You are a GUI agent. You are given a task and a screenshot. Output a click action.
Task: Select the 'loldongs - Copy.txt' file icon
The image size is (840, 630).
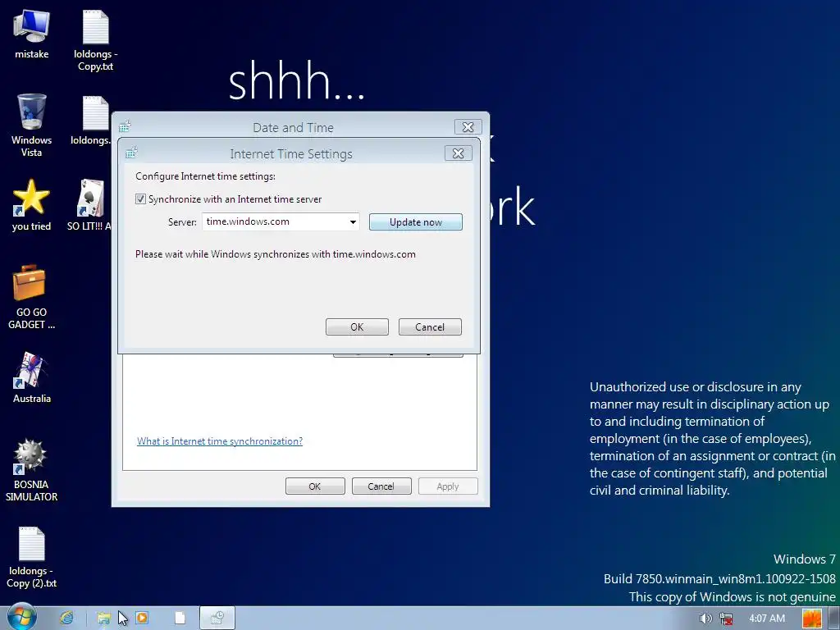click(95, 40)
